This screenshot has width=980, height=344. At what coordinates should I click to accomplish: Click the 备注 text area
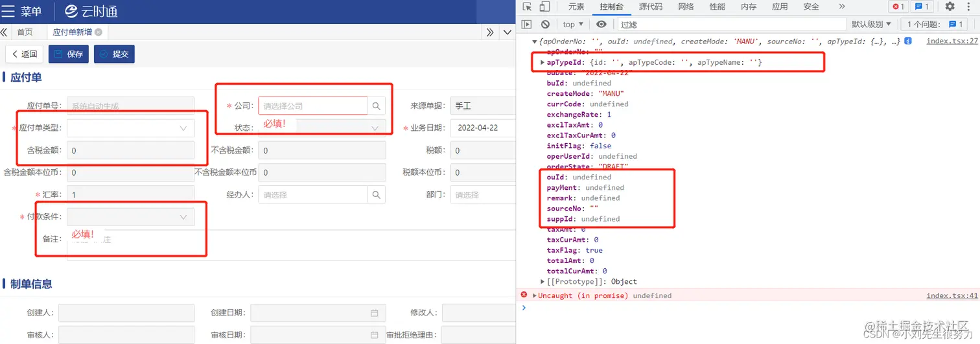coord(290,245)
